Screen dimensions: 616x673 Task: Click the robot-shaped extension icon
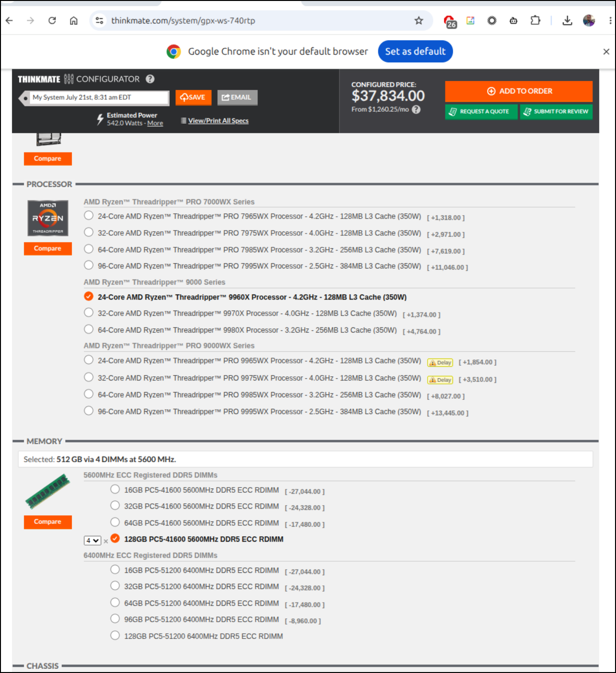click(x=513, y=21)
